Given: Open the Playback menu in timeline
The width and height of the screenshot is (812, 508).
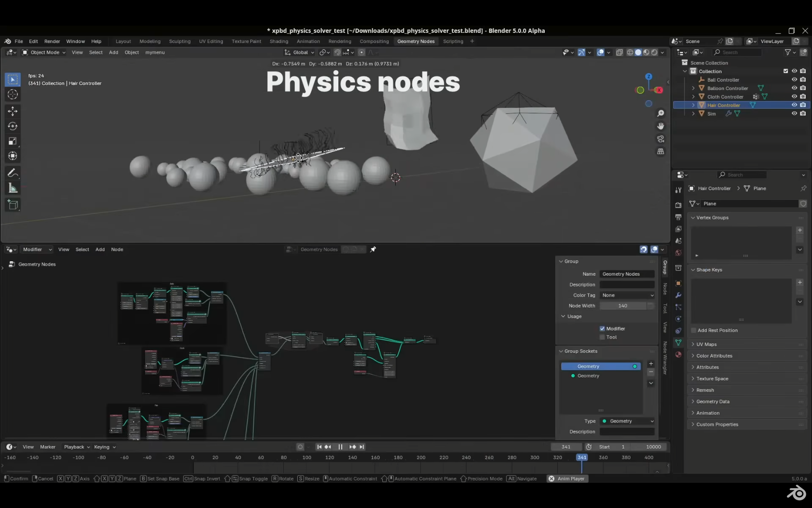Looking at the screenshot, I should pyautogui.click(x=77, y=447).
